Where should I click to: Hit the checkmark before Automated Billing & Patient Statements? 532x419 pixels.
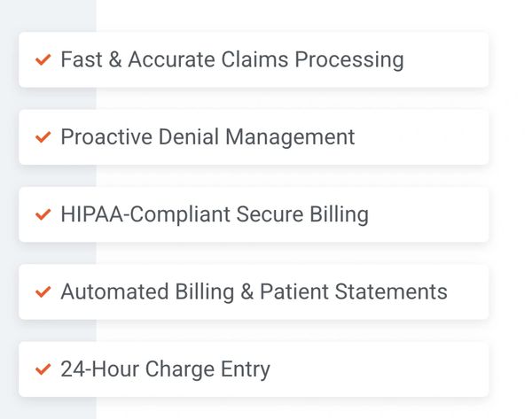(42, 292)
